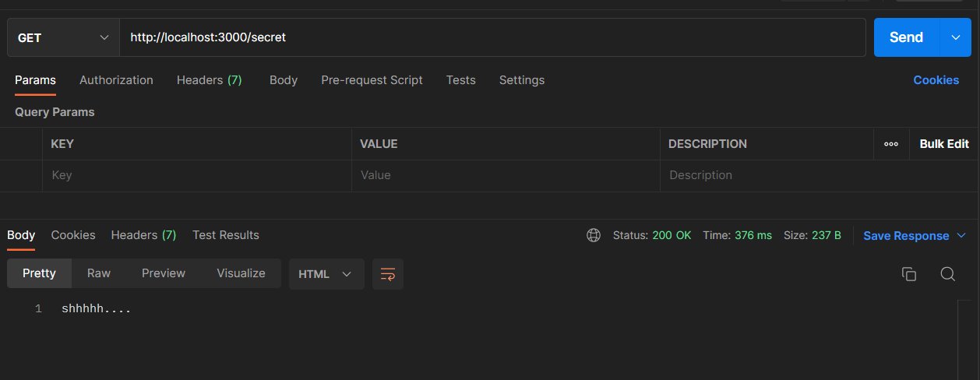
Task: Select the Raw response view
Action: tap(99, 273)
